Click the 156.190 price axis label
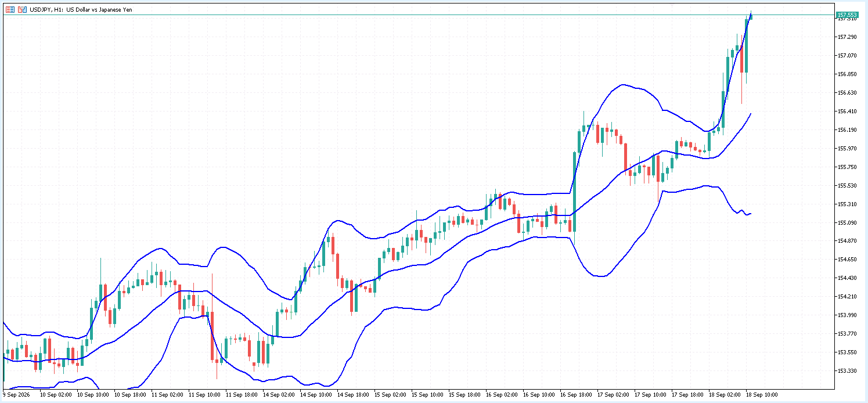The width and height of the screenshot is (868, 403). 848,130
